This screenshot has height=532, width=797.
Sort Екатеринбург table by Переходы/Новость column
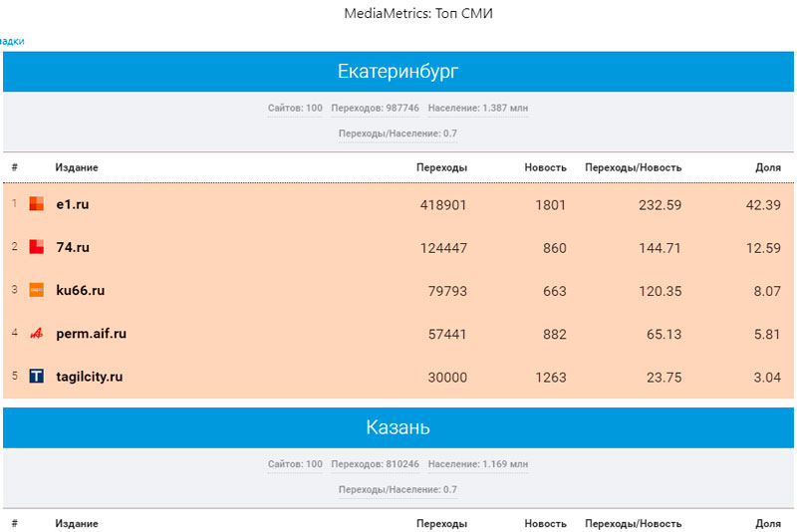(x=633, y=167)
